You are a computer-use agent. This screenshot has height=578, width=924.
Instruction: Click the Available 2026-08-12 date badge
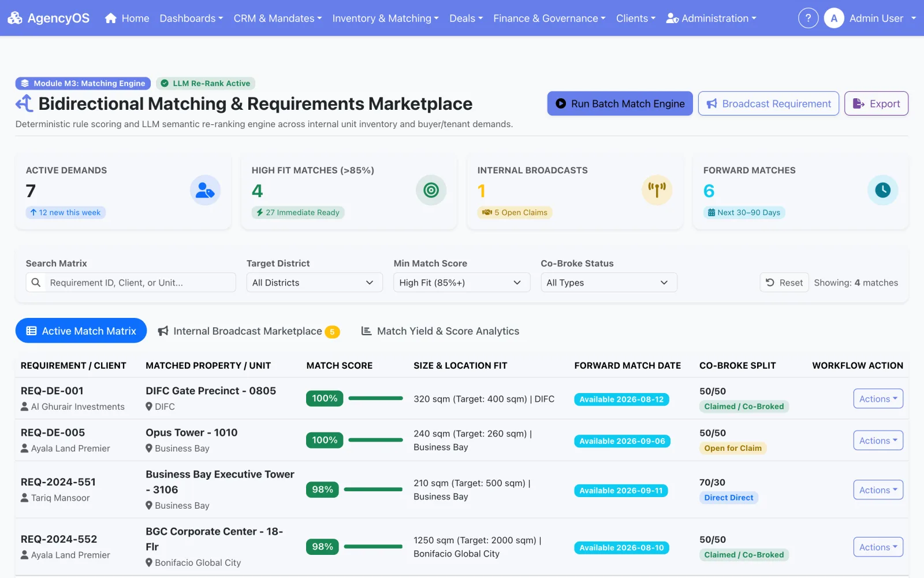coord(621,399)
